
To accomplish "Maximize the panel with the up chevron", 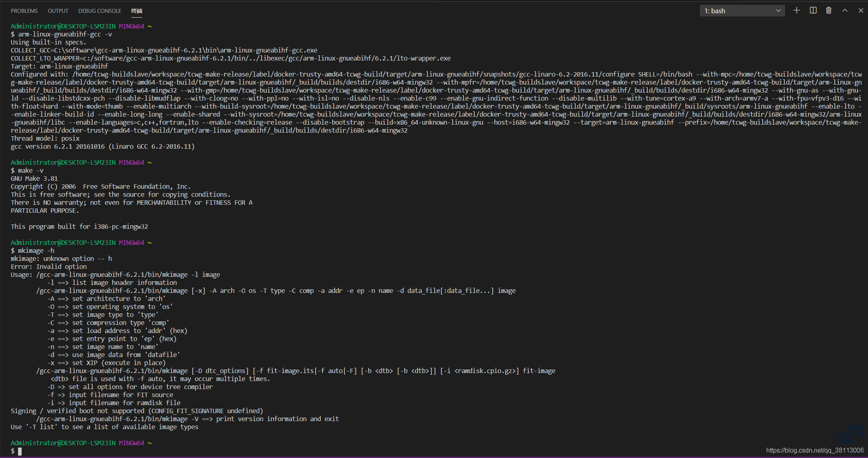I will point(844,11).
